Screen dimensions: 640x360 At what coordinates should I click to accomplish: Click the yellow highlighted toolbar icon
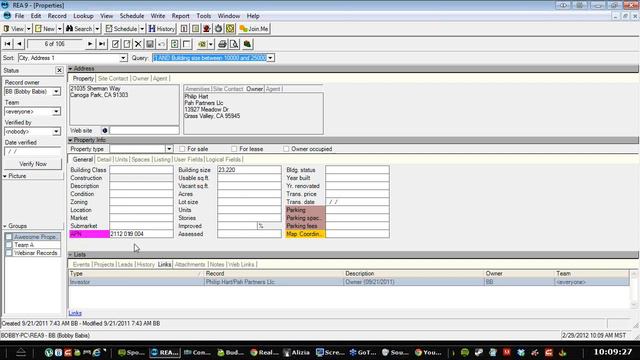click(x=230, y=29)
